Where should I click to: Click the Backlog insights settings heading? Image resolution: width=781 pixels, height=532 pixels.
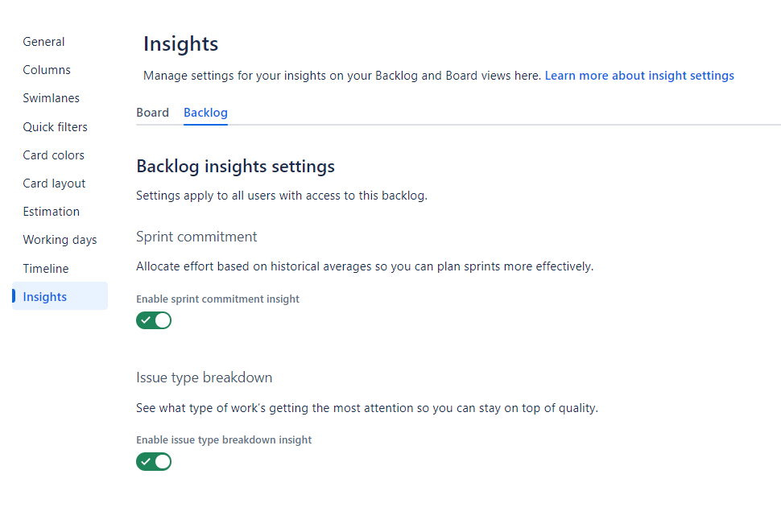point(236,167)
